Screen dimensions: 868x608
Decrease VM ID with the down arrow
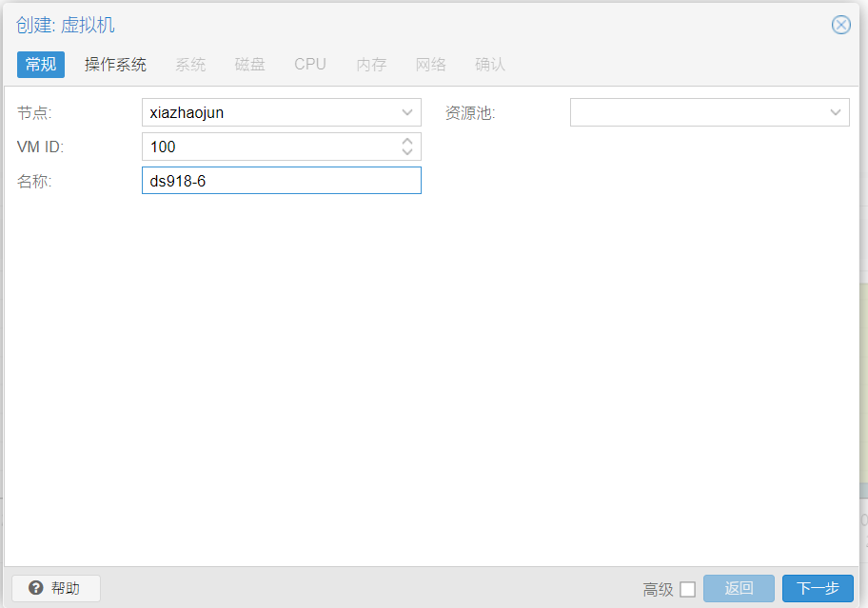(407, 152)
